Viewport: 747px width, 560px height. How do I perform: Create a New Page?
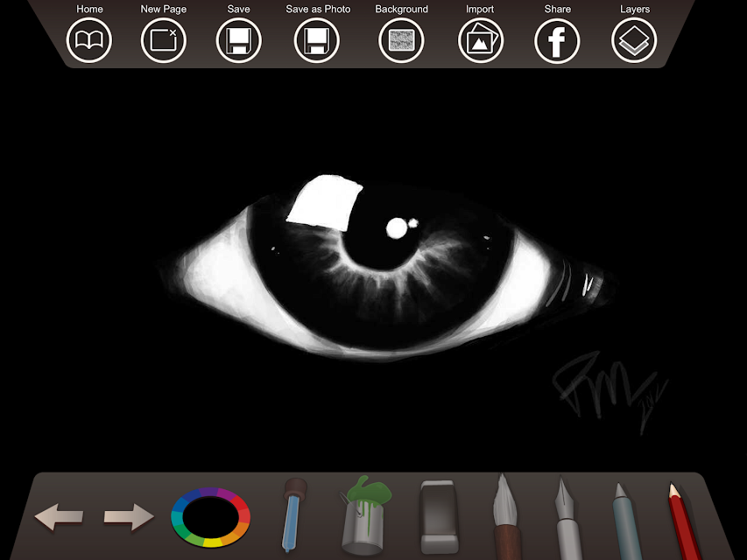pos(164,40)
